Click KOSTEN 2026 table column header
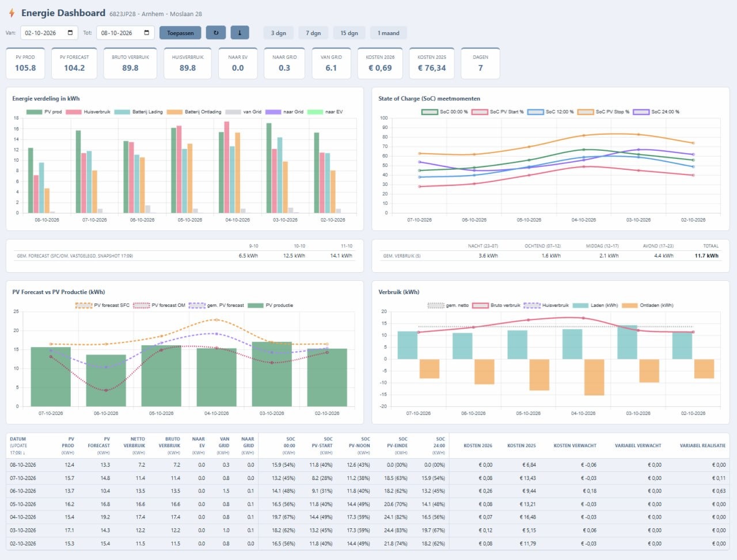This screenshot has height=560, width=737. click(x=478, y=445)
